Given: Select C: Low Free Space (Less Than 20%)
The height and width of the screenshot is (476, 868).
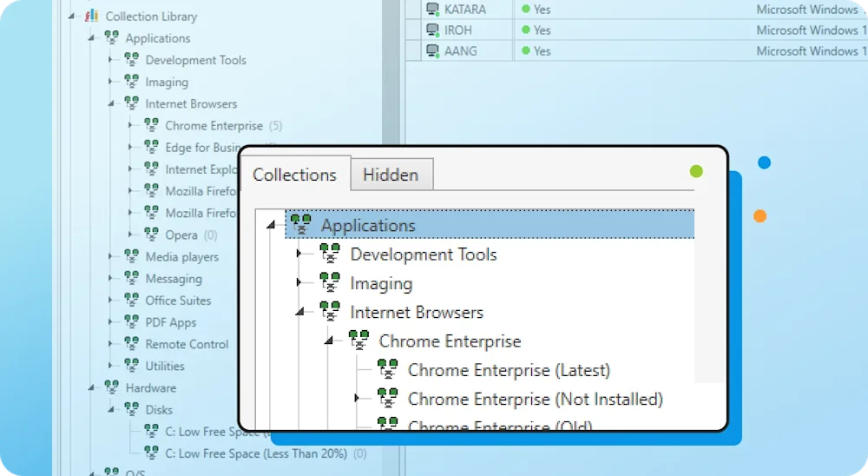Looking at the screenshot, I should (266, 453).
